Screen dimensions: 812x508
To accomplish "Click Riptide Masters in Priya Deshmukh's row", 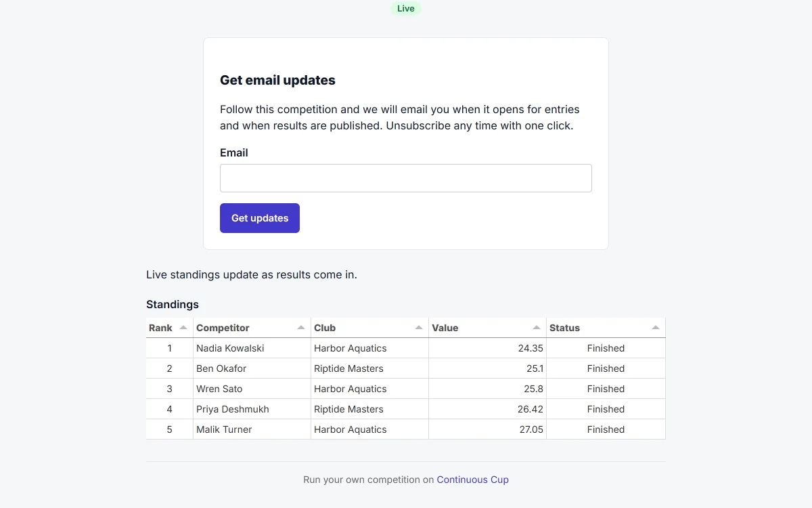I will coord(348,409).
